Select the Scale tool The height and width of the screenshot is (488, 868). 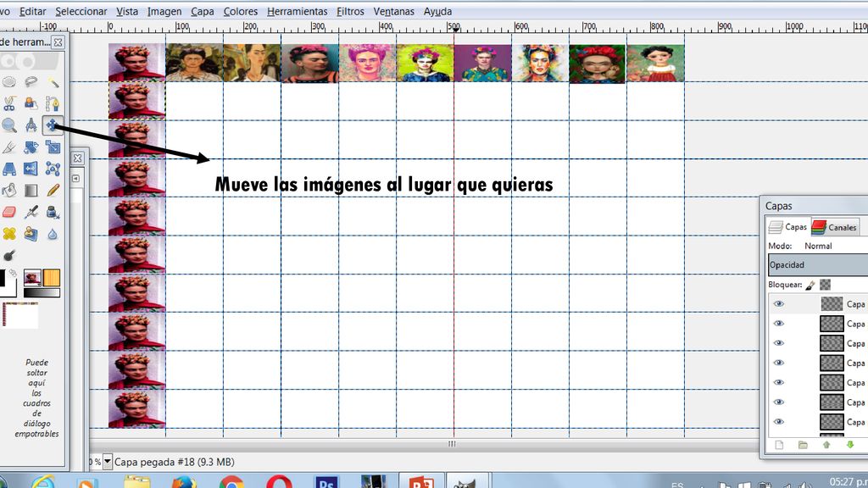[x=53, y=147]
